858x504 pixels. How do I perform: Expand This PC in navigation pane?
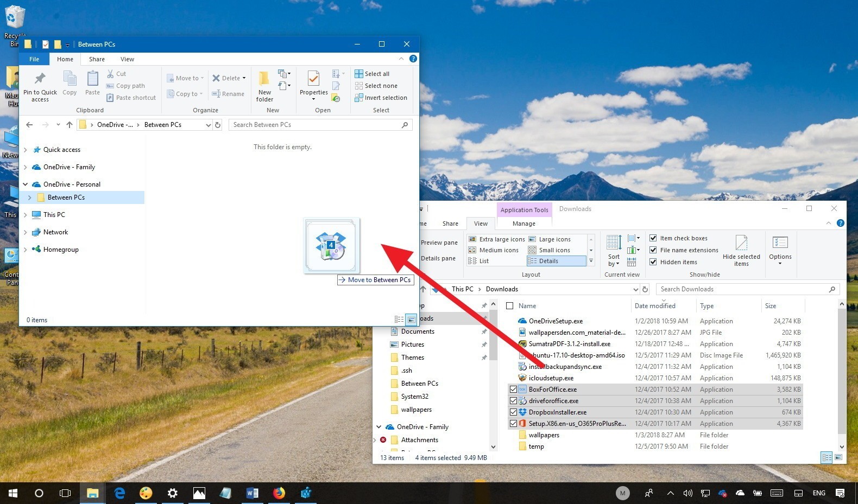(x=25, y=215)
